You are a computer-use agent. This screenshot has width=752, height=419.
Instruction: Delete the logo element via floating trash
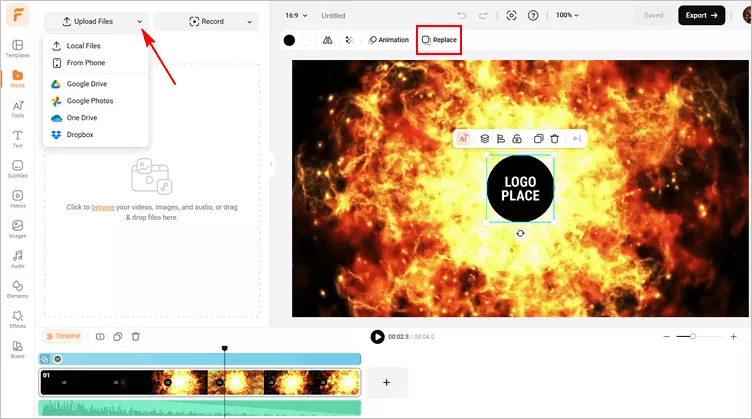[554, 139]
